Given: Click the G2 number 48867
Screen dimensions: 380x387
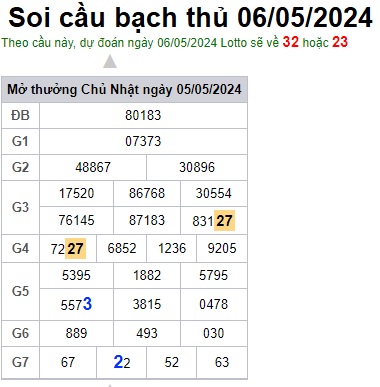Looking at the screenshot, I should [x=93, y=167].
